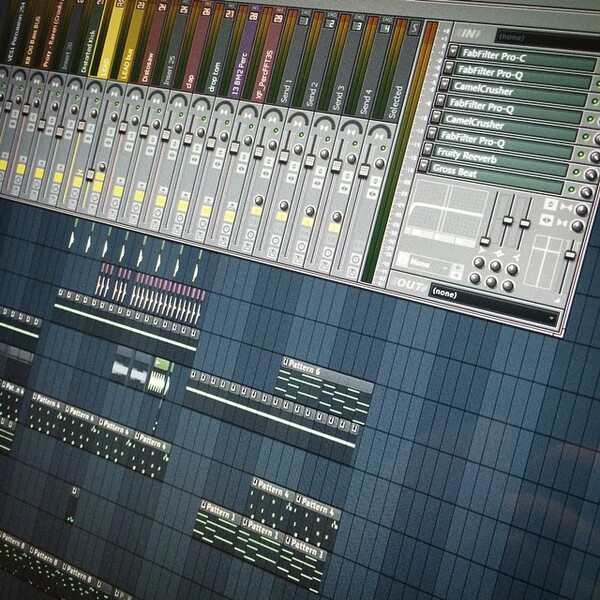
Task: Click the Send 4 stereo separation knob
Action: [x=352, y=159]
